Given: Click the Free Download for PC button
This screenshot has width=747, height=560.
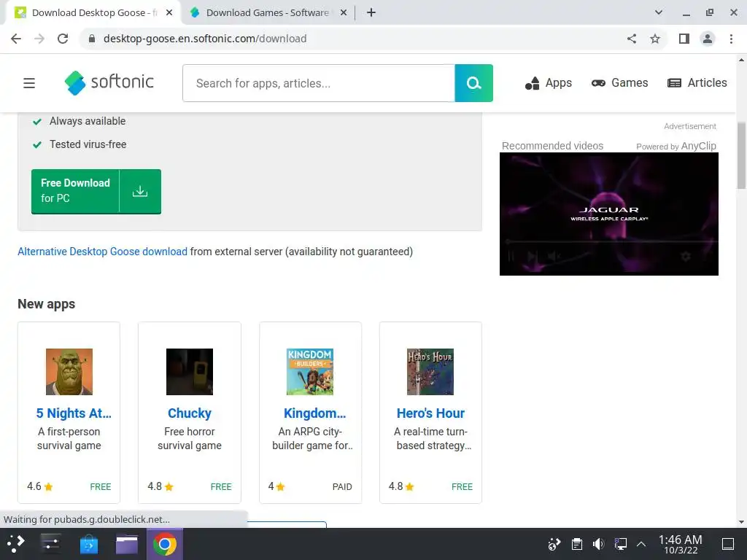Looking at the screenshot, I should tap(96, 192).
